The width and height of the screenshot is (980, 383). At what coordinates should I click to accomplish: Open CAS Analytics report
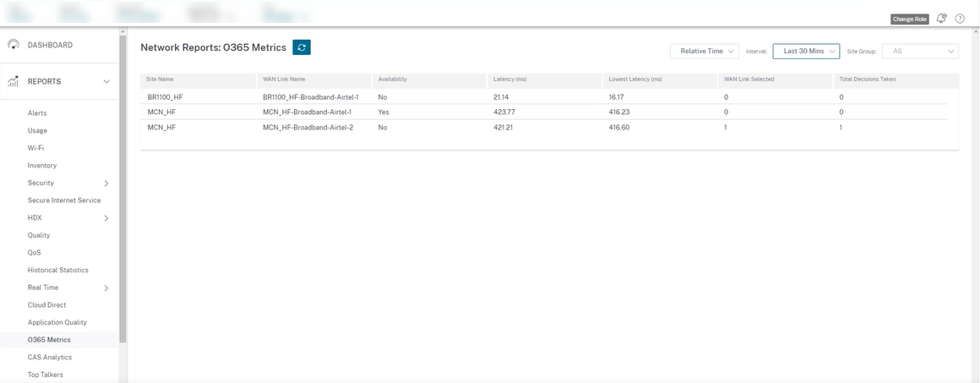coord(50,358)
